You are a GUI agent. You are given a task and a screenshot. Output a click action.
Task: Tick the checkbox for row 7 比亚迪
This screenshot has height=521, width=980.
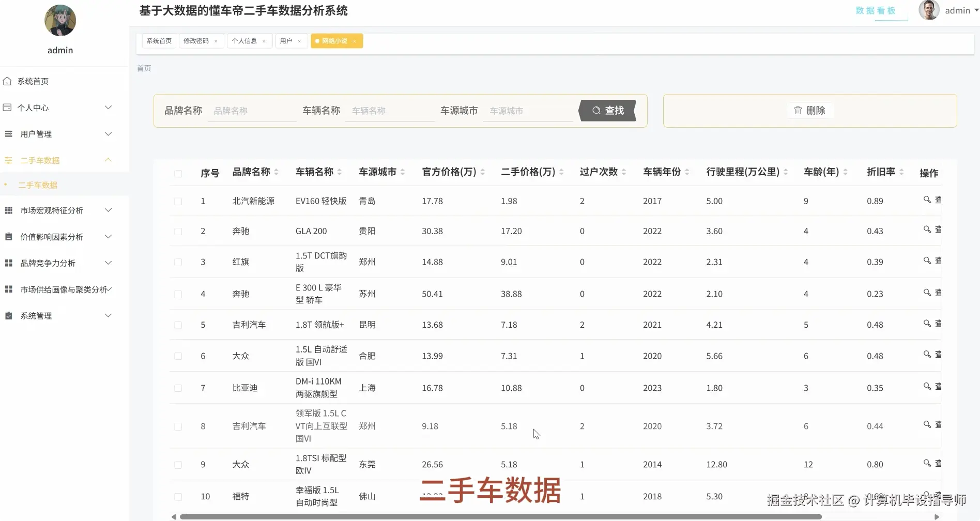[x=178, y=389]
